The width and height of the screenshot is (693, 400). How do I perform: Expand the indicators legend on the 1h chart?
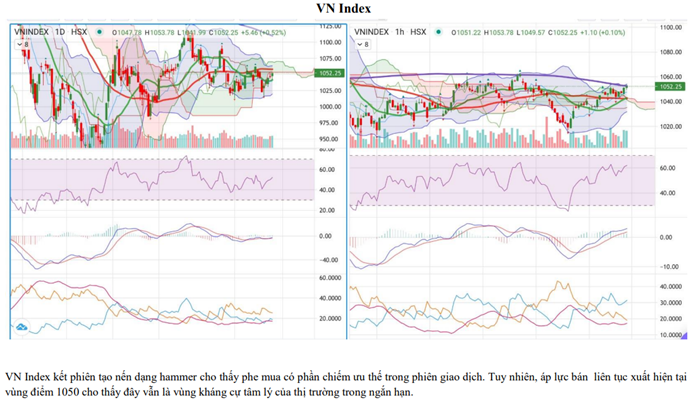point(364,46)
